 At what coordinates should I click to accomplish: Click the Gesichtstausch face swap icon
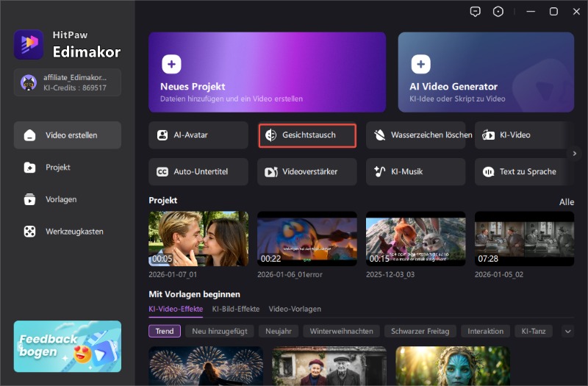270,135
